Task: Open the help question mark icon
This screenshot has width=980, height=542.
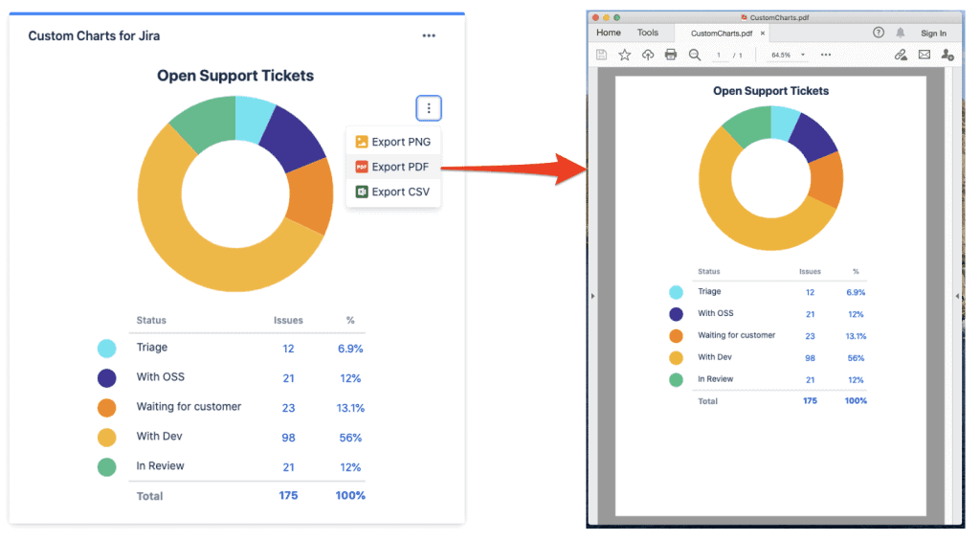Action: coord(879,33)
